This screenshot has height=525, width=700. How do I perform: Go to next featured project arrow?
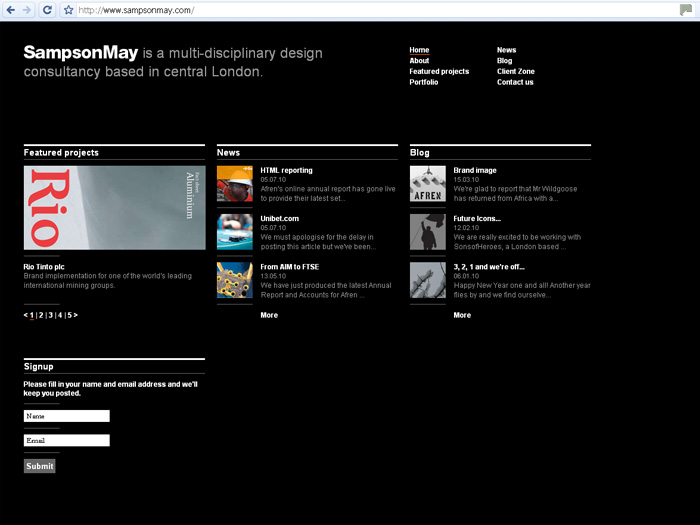(75, 315)
